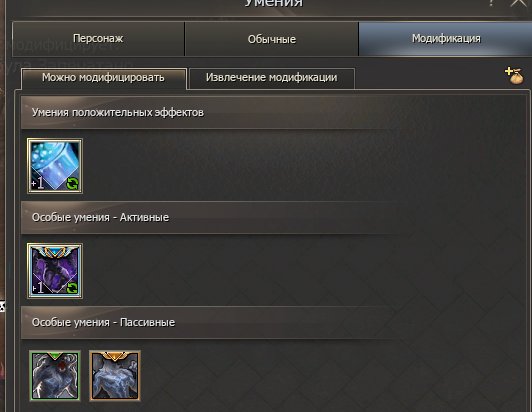Select the Можно модифицировать subtab
This screenshot has height=412, width=532.
tap(103, 78)
